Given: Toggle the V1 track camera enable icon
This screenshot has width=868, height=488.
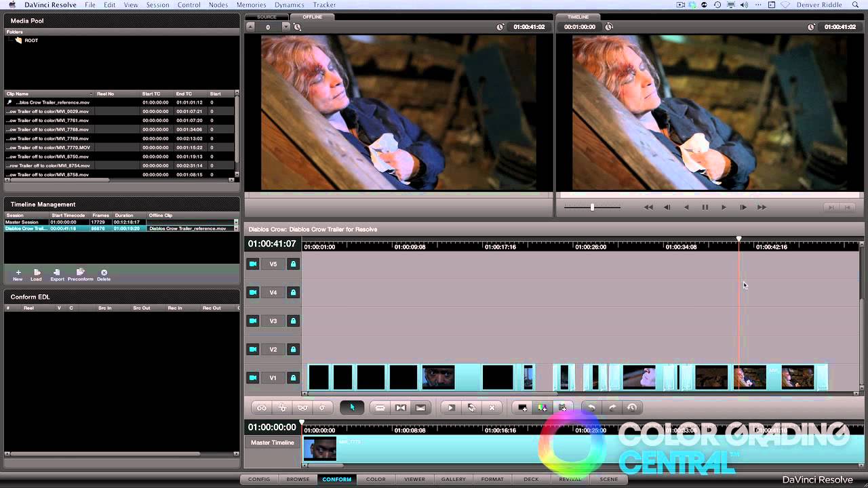Looking at the screenshot, I should click(x=253, y=378).
